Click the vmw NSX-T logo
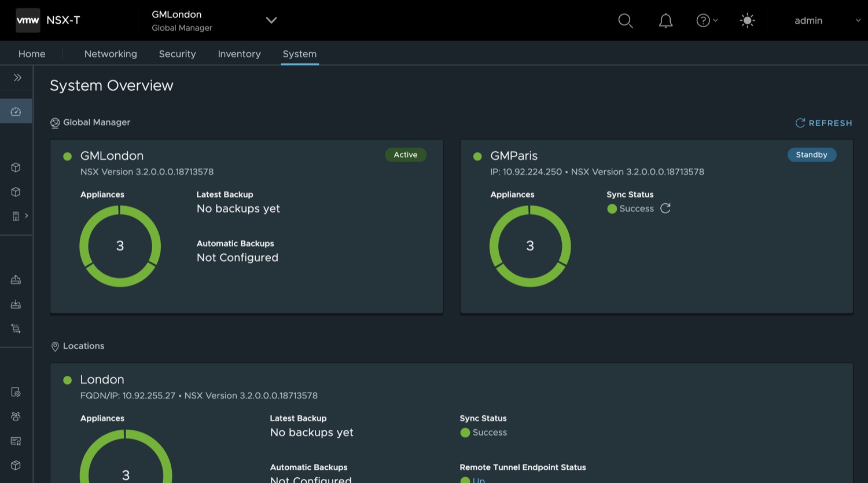The width and height of the screenshot is (868, 483). click(48, 20)
